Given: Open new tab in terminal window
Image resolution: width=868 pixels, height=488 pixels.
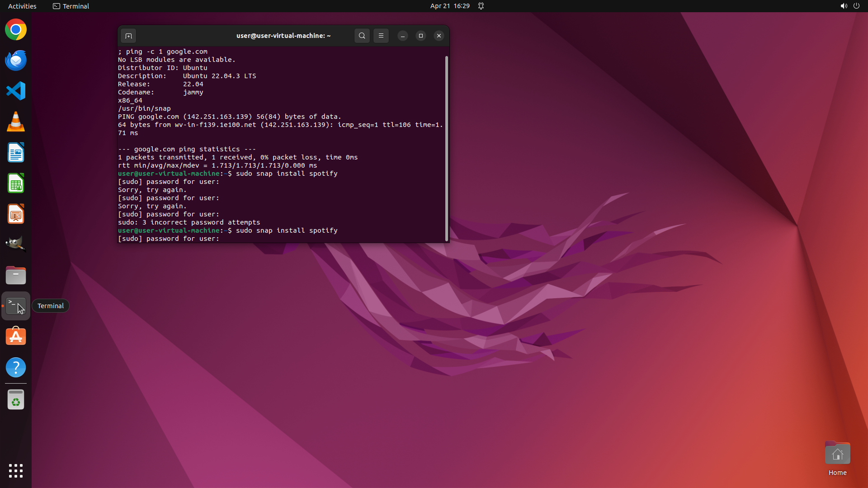Looking at the screenshot, I should pos(128,36).
